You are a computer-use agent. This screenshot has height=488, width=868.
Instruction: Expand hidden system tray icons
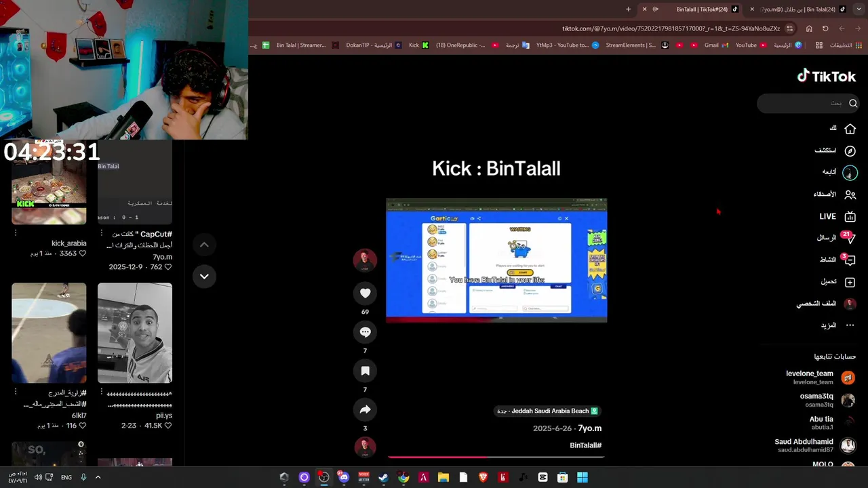98,477
